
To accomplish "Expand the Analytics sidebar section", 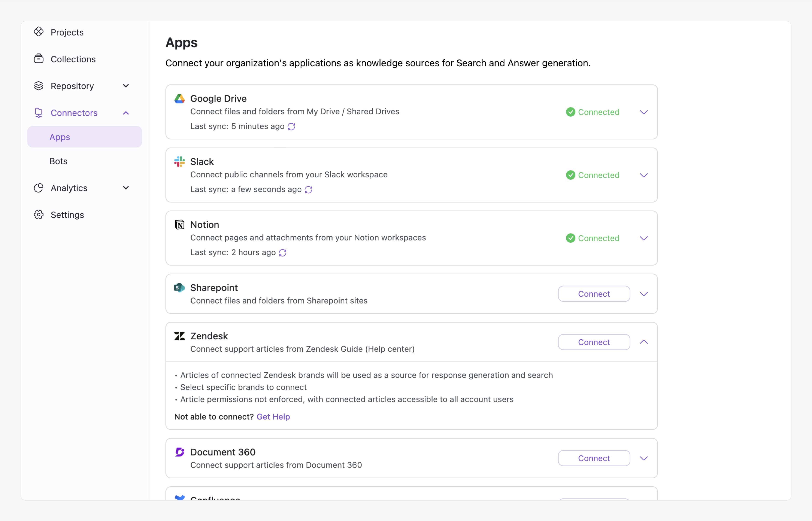I will pos(126,188).
